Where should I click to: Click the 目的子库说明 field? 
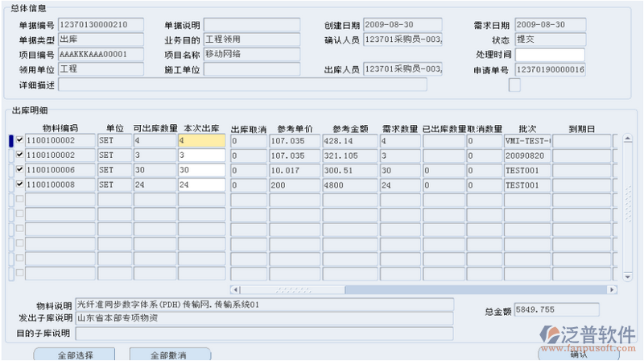(x=264, y=333)
